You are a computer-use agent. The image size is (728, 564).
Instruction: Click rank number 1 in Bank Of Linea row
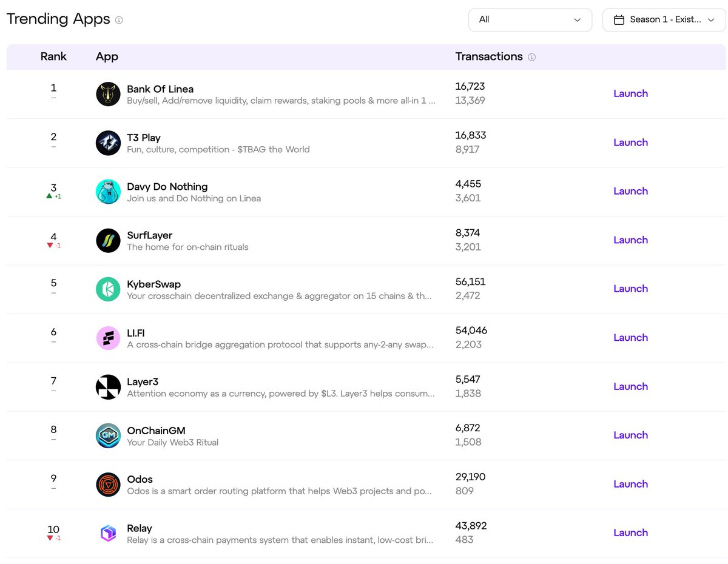pyautogui.click(x=53, y=88)
